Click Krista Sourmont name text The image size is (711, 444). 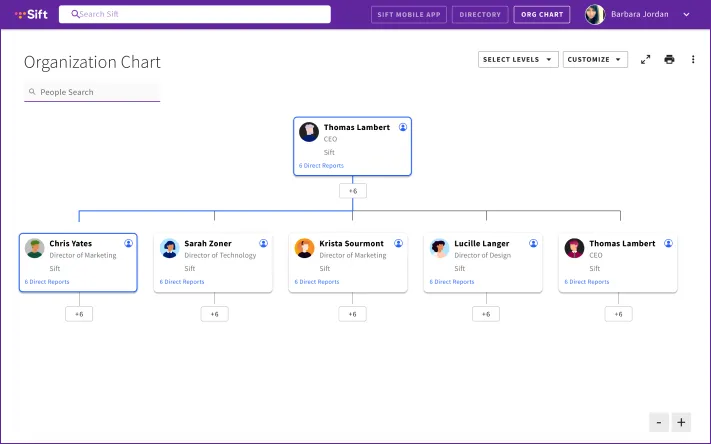click(351, 244)
